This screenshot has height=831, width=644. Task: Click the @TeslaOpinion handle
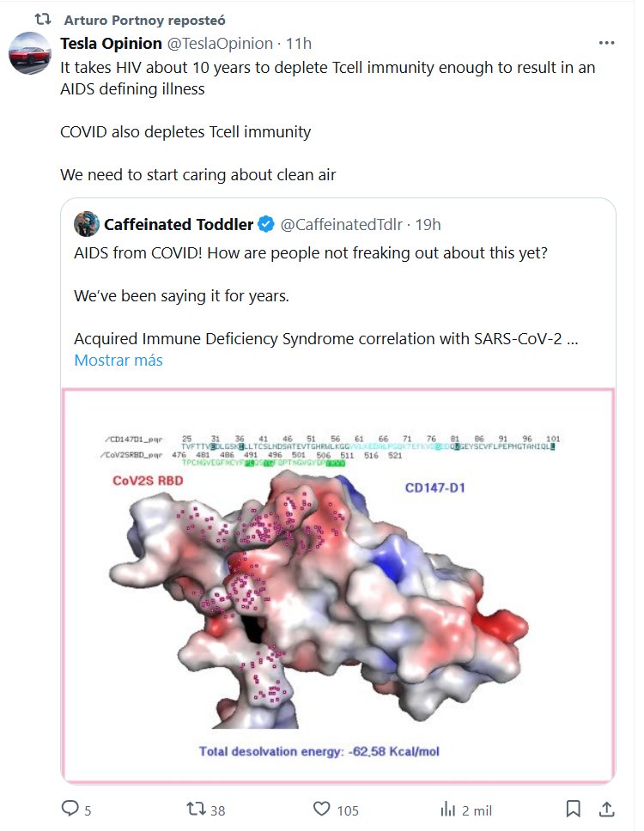click(x=220, y=43)
